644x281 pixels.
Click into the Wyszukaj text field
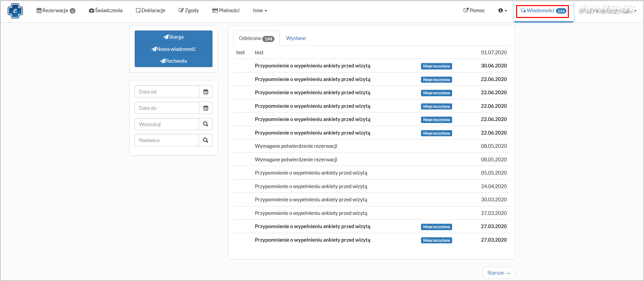pos(167,124)
